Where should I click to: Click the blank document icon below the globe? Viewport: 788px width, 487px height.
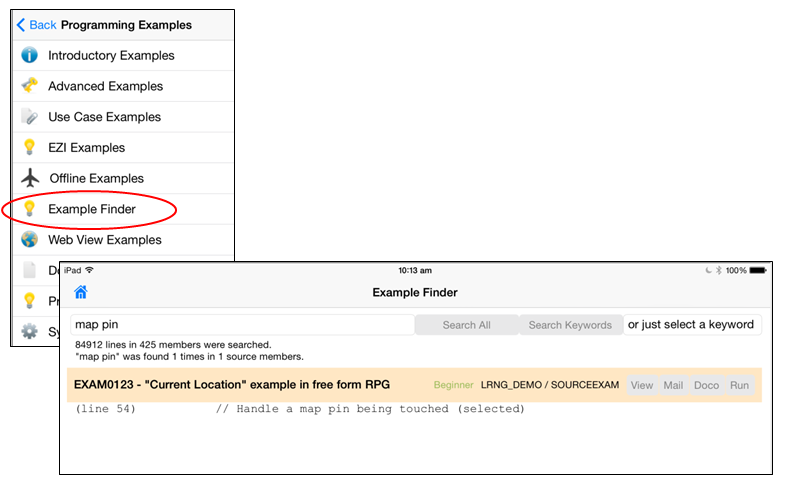click(x=29, y=270)
